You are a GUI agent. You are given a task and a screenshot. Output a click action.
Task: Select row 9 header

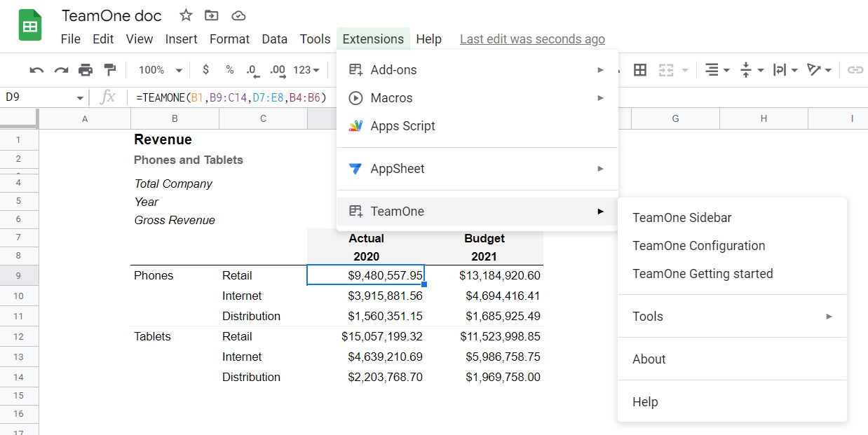click(19, 276)
